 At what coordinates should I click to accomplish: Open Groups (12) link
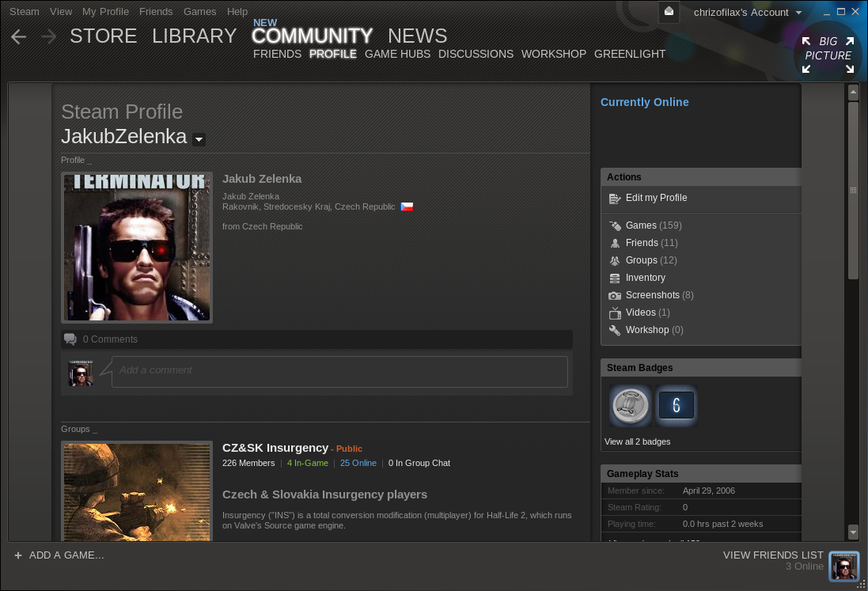651,260
